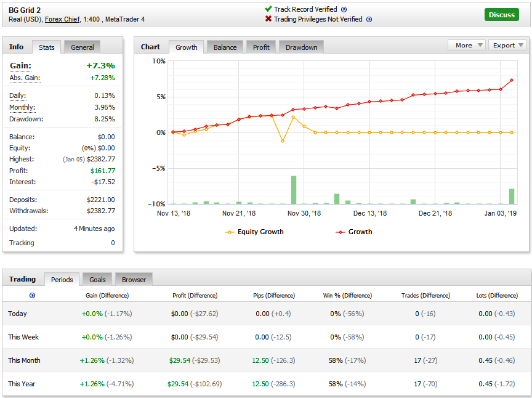
Task: Click the red X Trading Privileges icon
Action: (x=268, y=18)
